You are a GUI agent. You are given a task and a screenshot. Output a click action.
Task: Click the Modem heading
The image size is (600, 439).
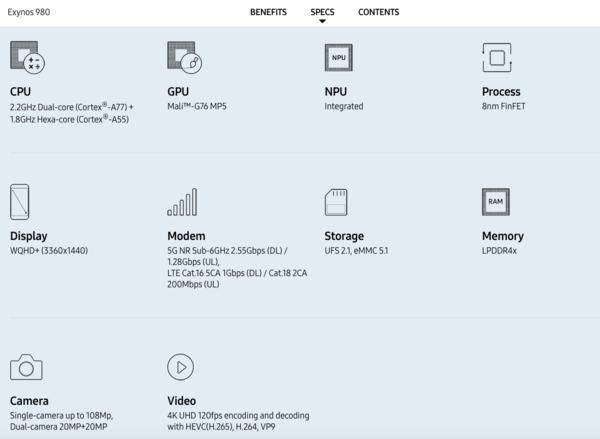[x=186, y=236]
